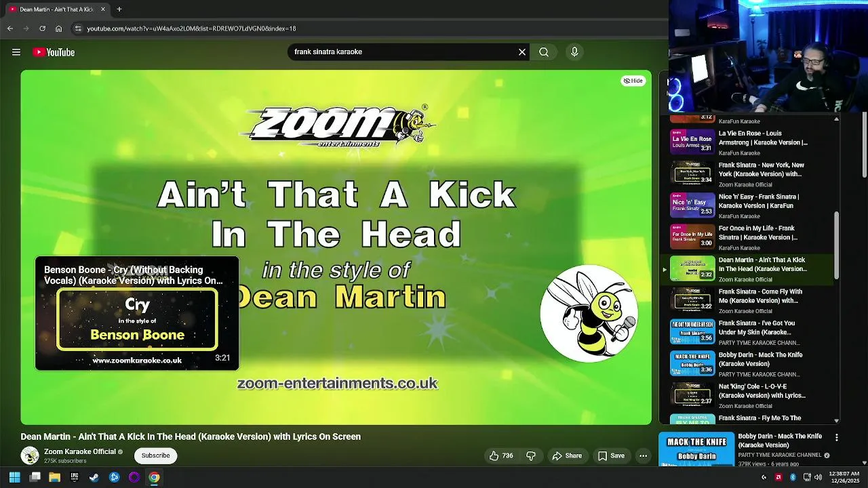Open the YouTube hamburger guide menu

point(16,52)
